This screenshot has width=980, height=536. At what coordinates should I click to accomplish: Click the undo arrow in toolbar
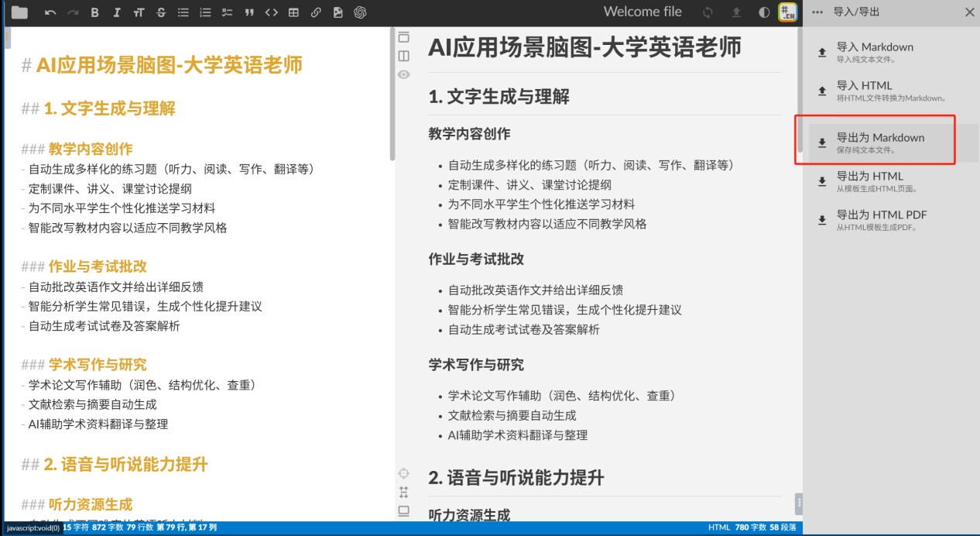pyautogui.click(x=50, y=12)
